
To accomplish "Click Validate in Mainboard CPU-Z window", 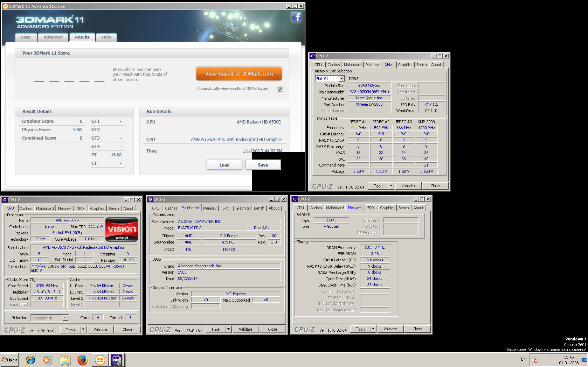I will click(x=245, y=329).
